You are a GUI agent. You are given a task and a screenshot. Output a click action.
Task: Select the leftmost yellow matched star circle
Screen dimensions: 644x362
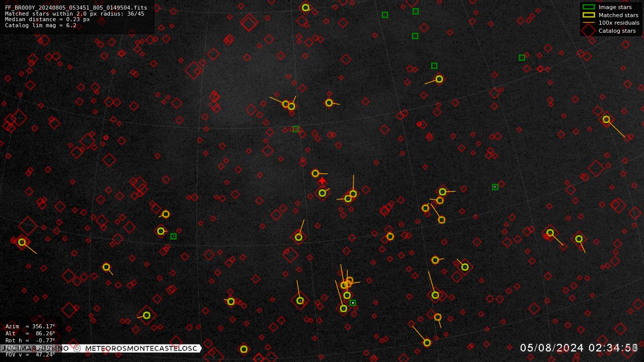pos(22,242)
